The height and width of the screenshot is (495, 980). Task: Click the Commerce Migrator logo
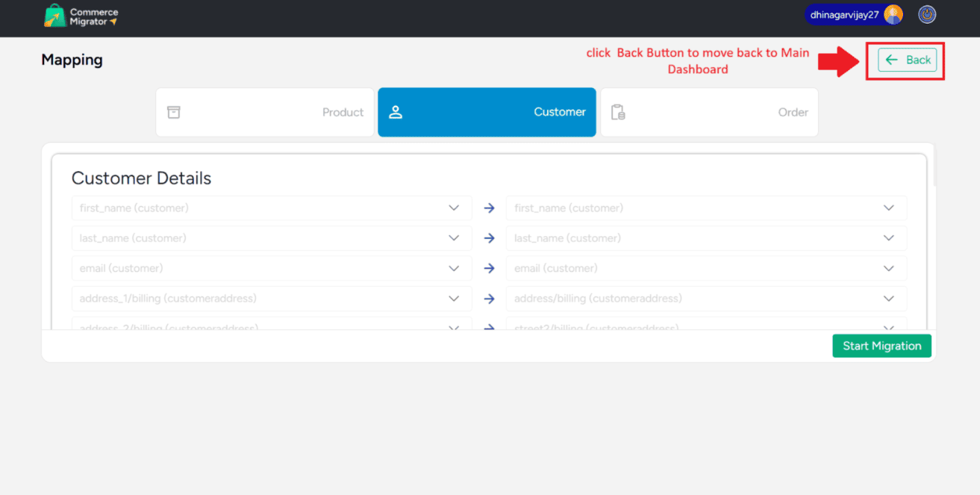coord(81,16)
